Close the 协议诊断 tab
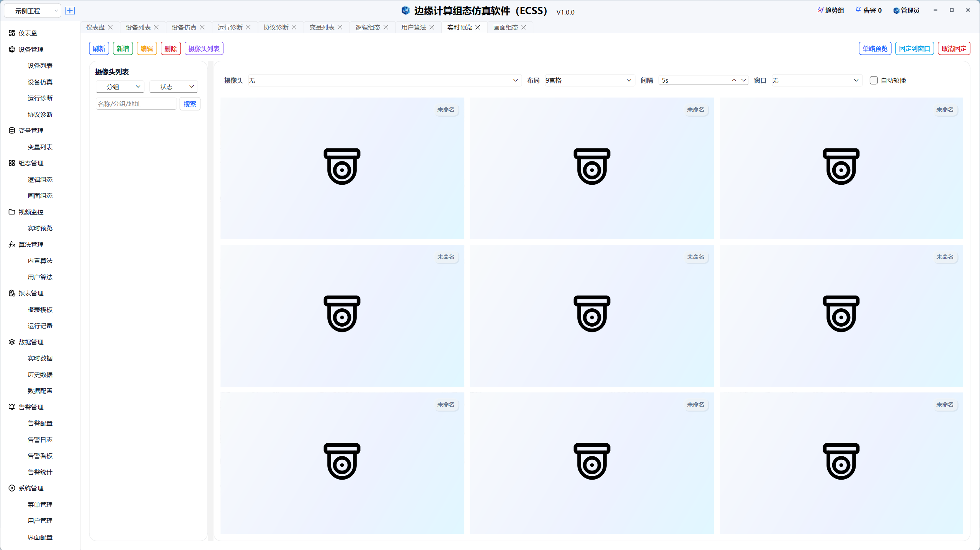The height and width of the screenshot is (550, 980). (294, 27)
